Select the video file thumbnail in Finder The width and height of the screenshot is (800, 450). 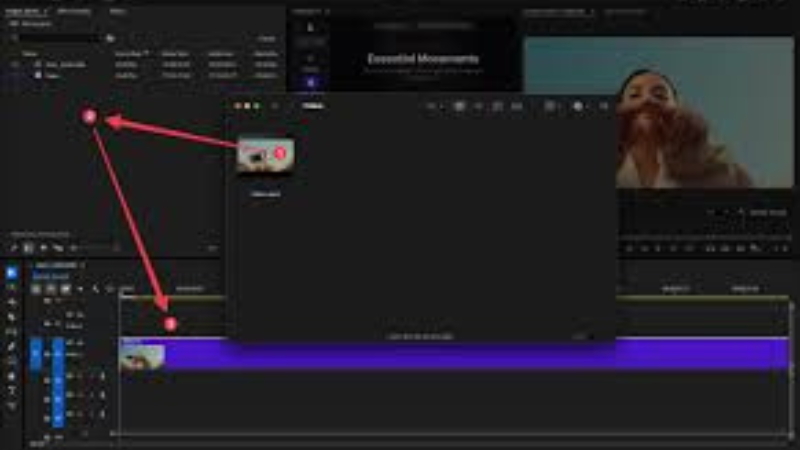(x=265, y=155)
